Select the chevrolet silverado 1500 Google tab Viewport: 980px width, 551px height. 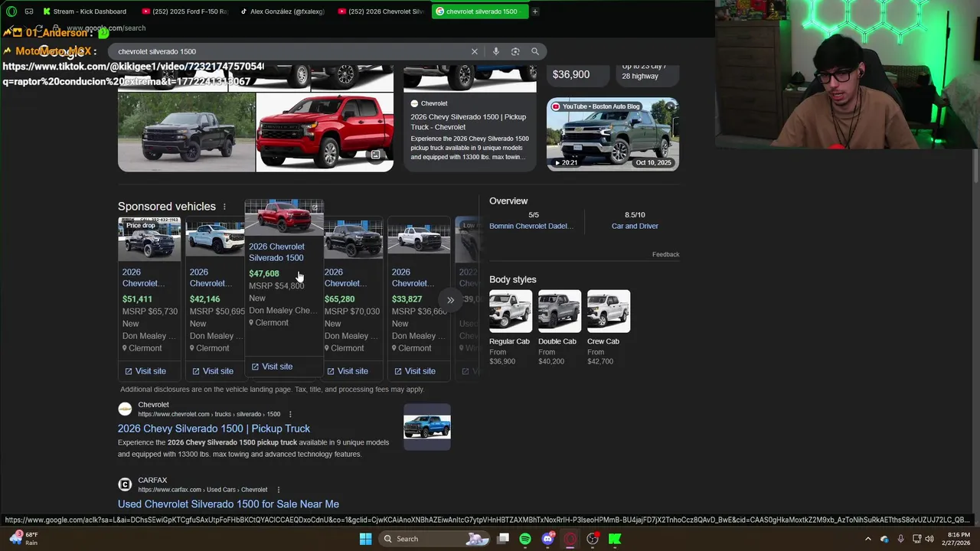tap(479, 11)
